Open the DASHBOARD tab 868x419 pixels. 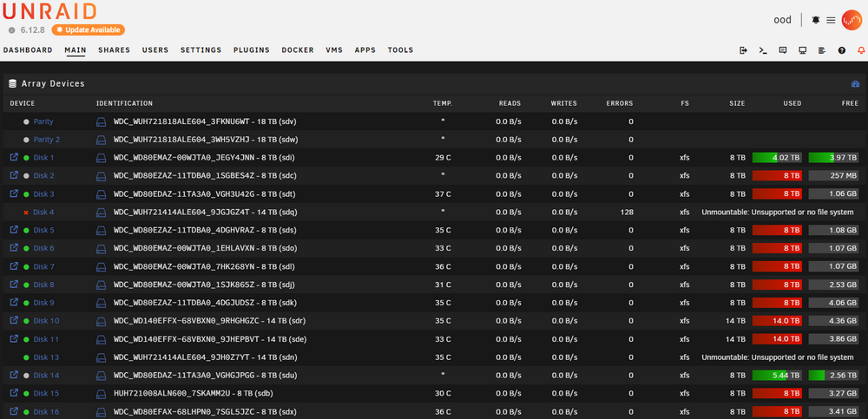(28, 49)
